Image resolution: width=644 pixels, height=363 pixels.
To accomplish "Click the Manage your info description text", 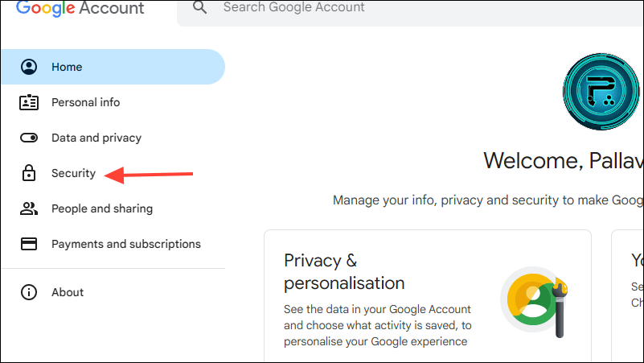I will pos(488,200).
